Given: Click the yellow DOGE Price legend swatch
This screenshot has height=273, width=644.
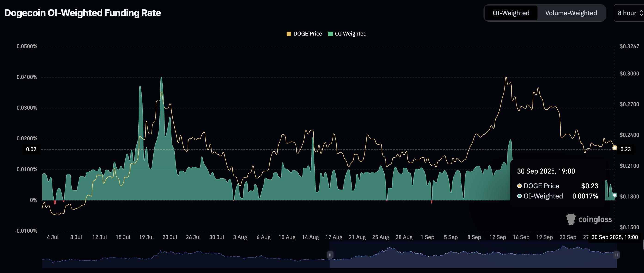Looking at the screenshot, I should [289, 33].
